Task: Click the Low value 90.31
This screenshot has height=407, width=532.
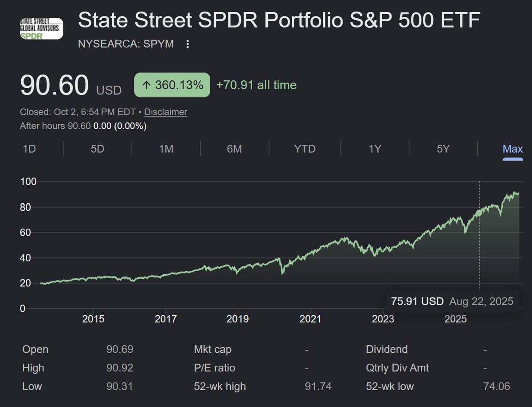Action: coord(120,387)
